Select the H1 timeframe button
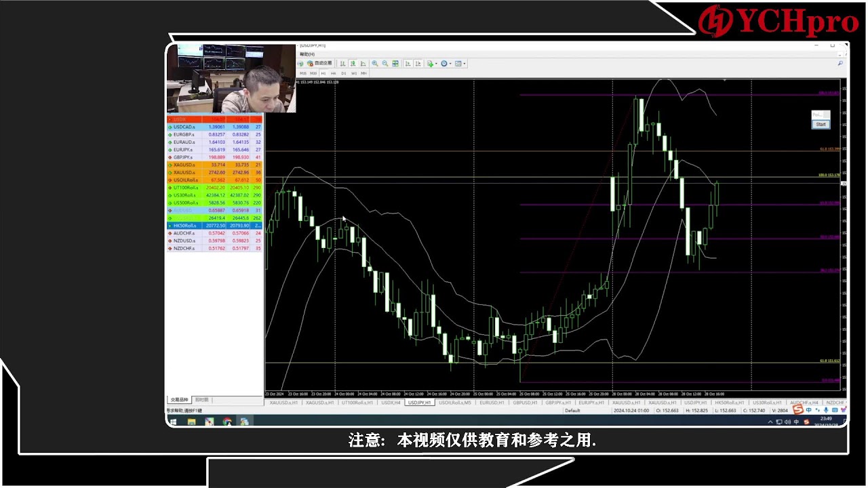This screenshot has height=488, width=868. point(323,73)
